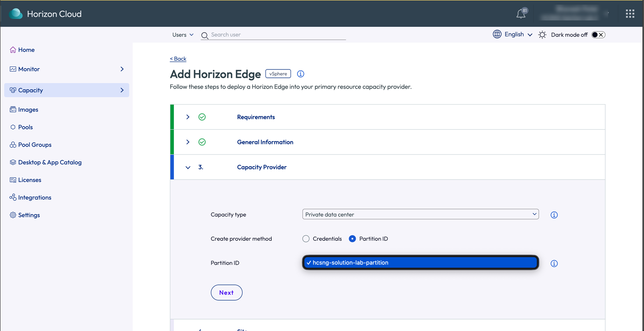Click info icon next to Partition ID

pyautogui.click(x=554, y=263)
